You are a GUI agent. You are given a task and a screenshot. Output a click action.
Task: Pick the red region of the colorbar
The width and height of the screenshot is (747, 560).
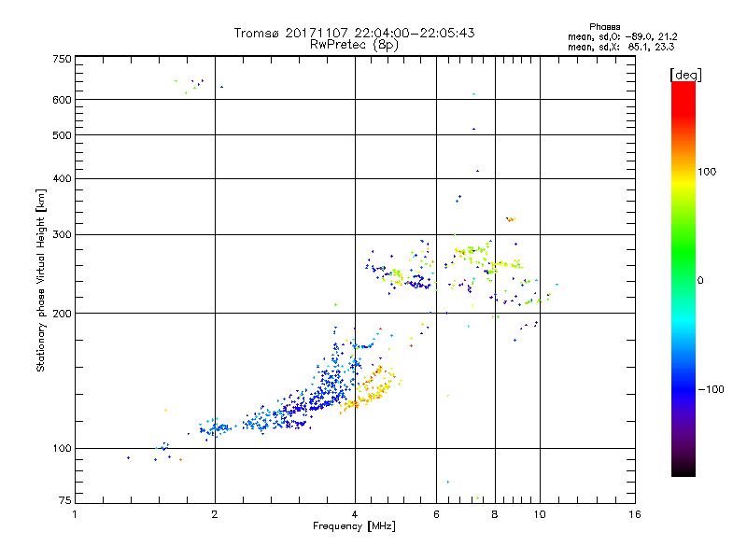(684, 100)
